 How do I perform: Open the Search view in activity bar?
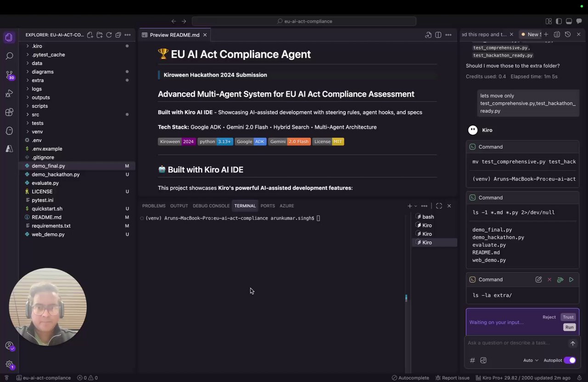[x=9, y=56]
